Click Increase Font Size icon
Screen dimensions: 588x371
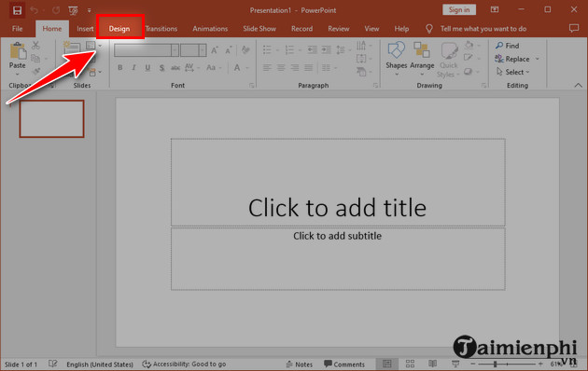pos(215,50)
